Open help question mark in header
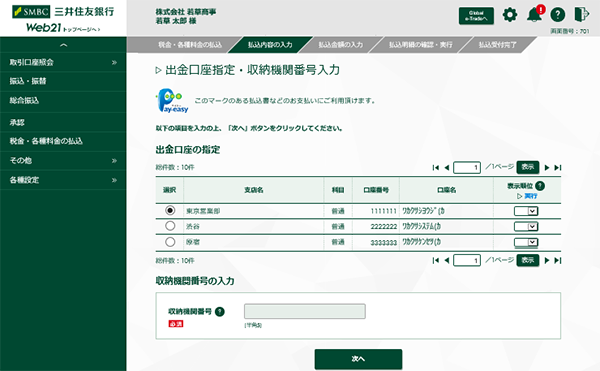The image size is (600, 371). [x=558, y=15]
